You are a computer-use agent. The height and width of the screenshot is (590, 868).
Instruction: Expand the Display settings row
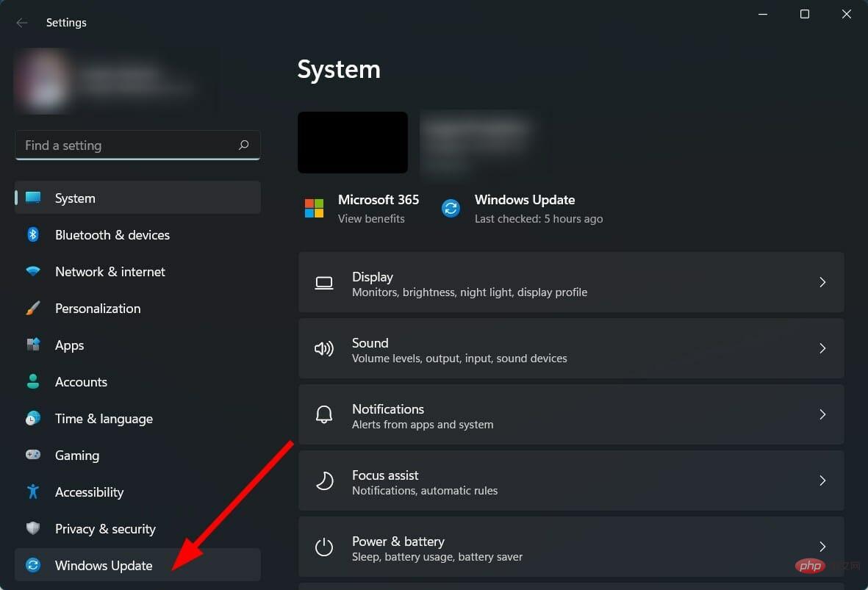coord(572,282)
